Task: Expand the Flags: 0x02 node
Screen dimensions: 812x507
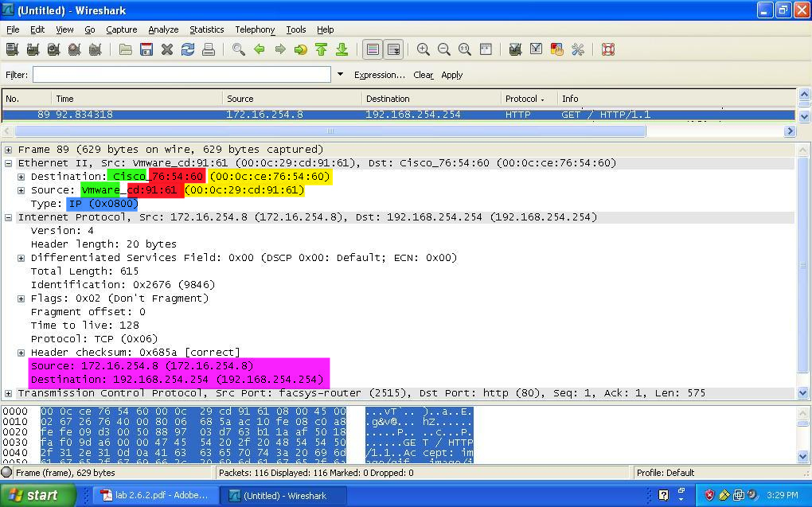Action: pos(21,298)
